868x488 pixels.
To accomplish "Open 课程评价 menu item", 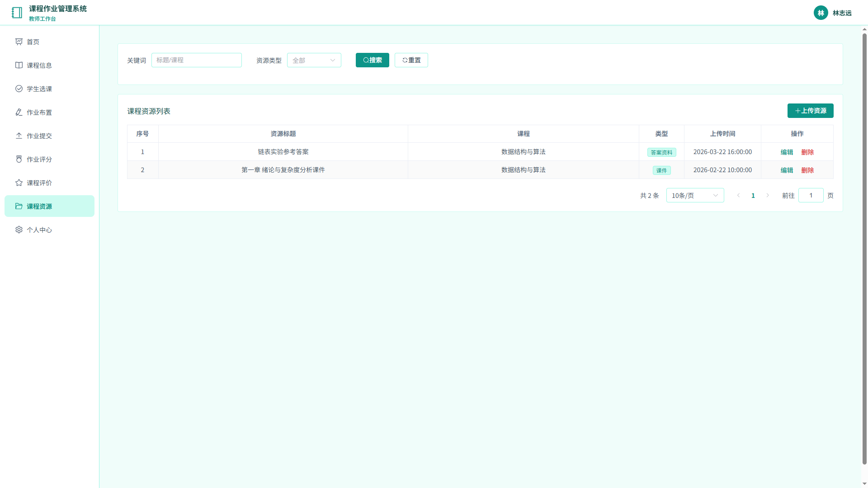I will click(49, 183).
